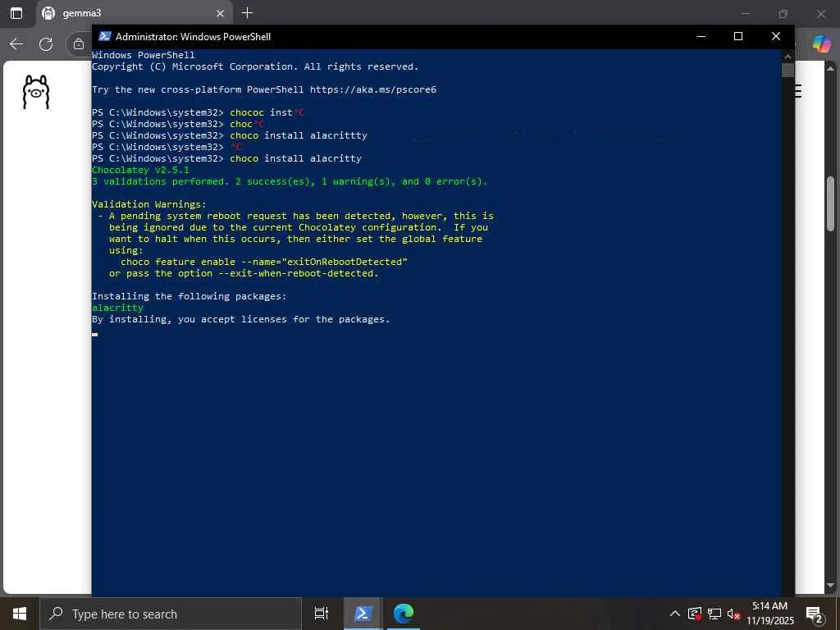Go back in the Edge browser
This screenshot has width=840, height=630.
16,44
